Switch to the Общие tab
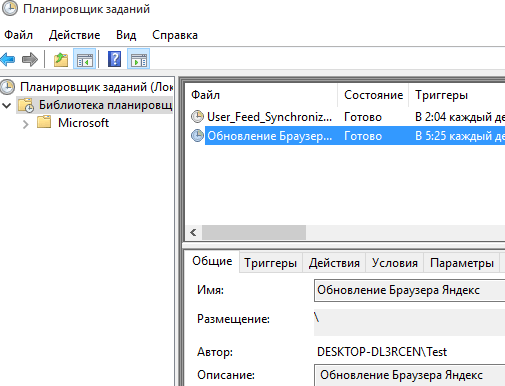Image resolution: width=505 pixels, height=386 pixels. [x=212, y=261]
